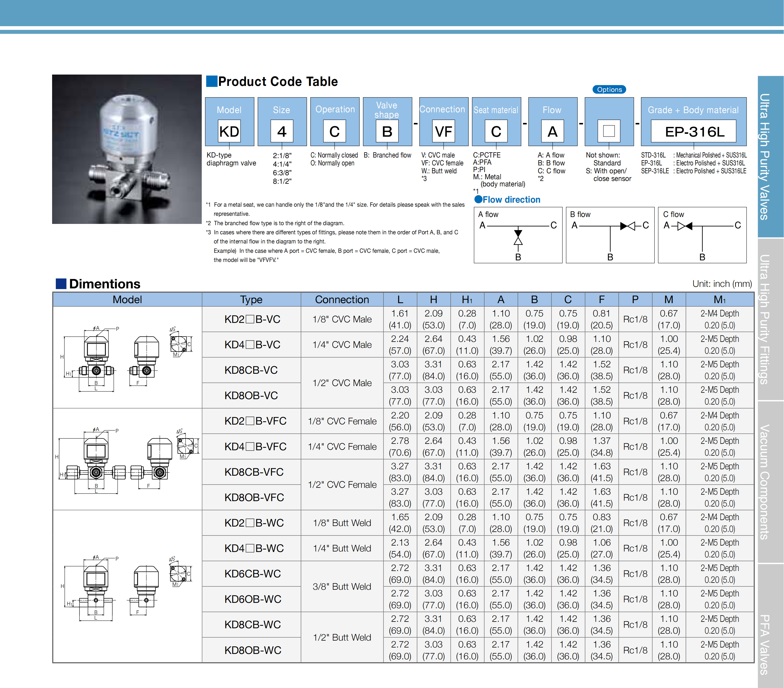This screenshot has height=688, width=784.
Task: Click the Connection code box showing VF
Action: (443, 131)
